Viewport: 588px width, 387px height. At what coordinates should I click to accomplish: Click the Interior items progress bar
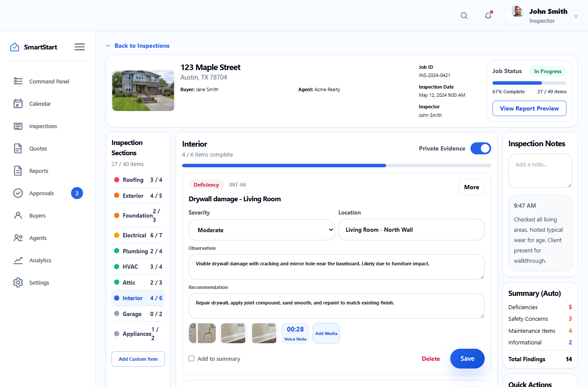point(337,166)
